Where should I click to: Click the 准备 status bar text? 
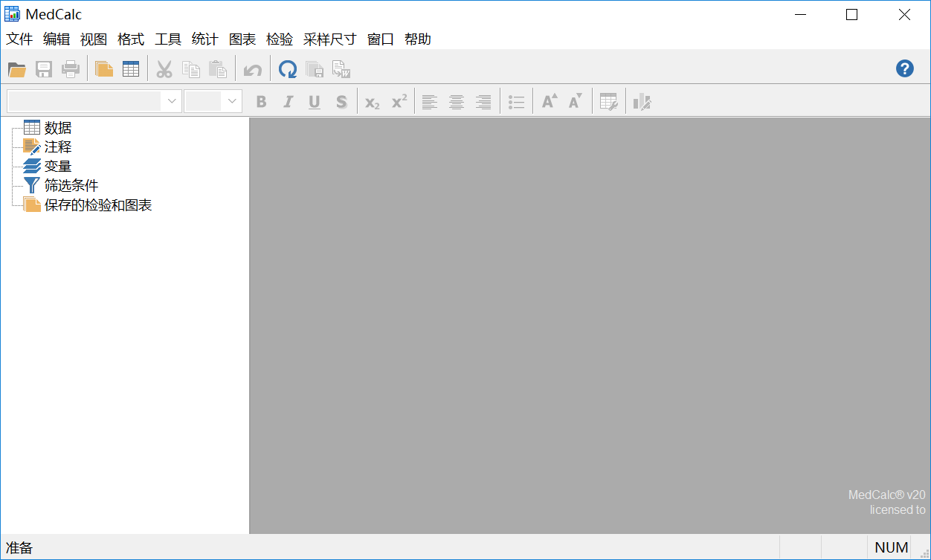pos(19,548)
